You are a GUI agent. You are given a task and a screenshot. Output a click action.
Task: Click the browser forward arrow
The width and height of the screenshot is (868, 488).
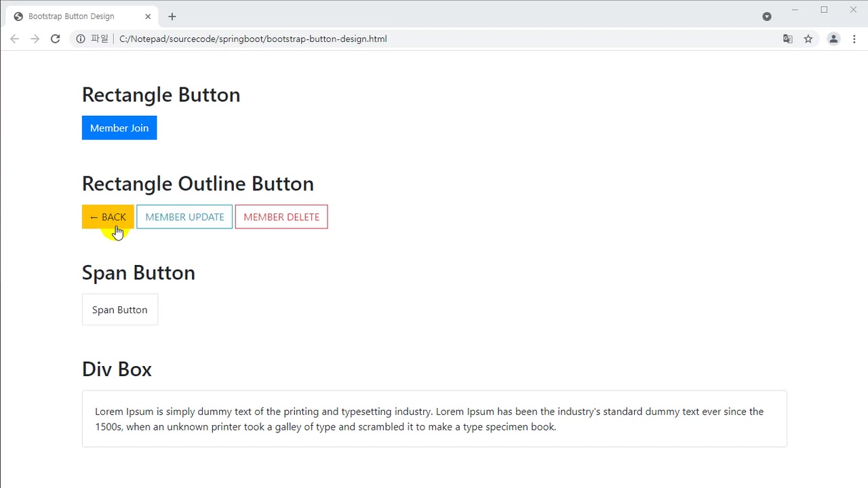tap(35, 39)
